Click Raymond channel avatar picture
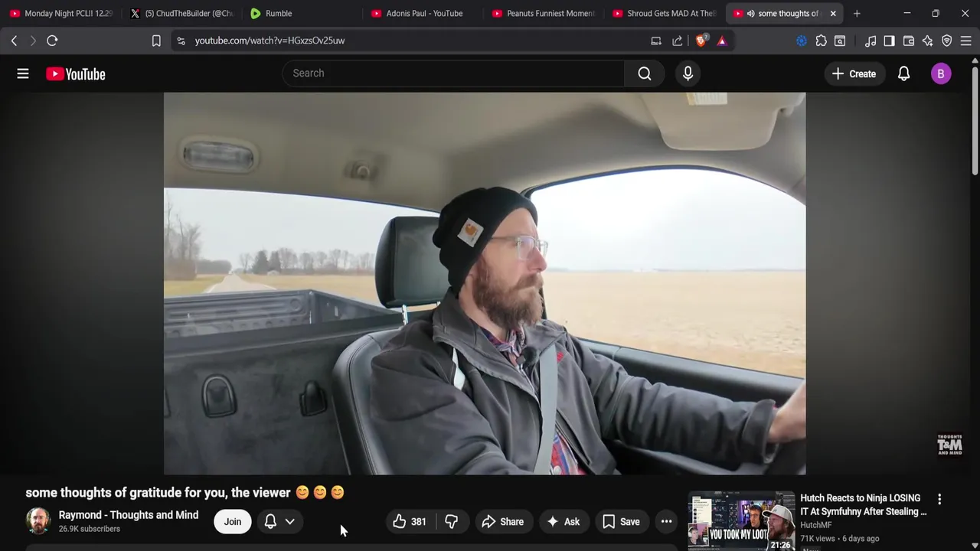Viewport: 980px width, 551px height. (x=38, y=521)
